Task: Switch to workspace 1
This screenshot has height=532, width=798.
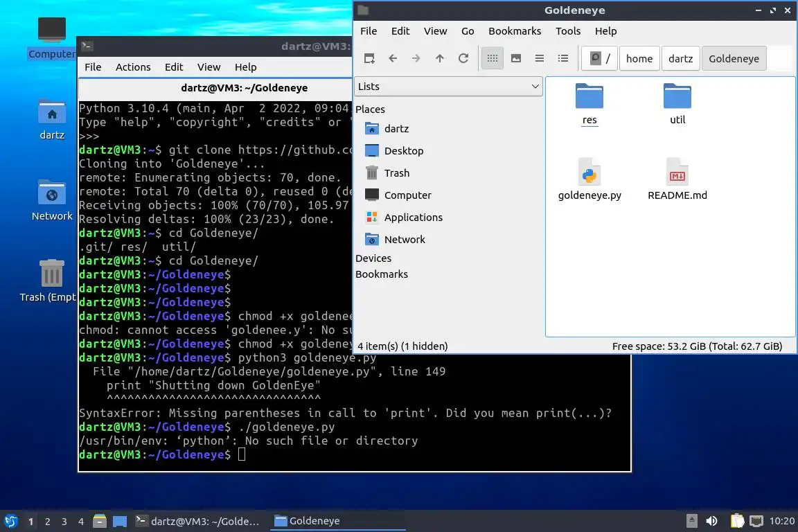Action: [31, 522]
